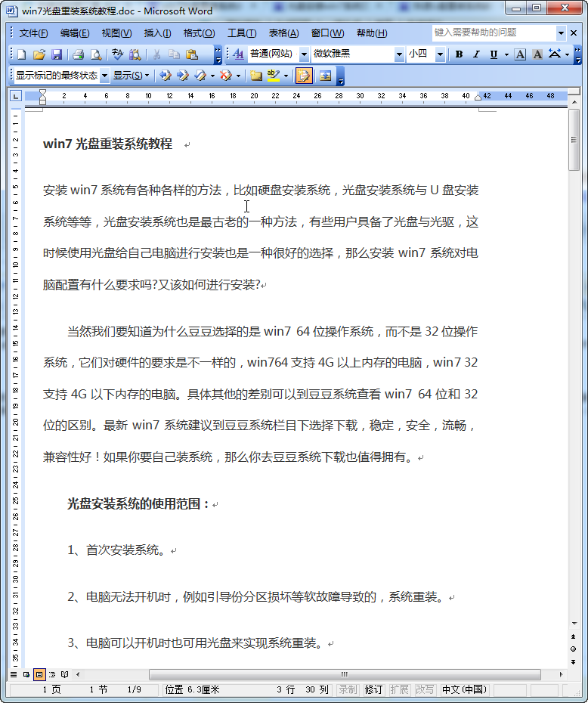Click the tab alignment selector on ruler
This screenshot has width=588, height=703.
click(x=16, y=95)
